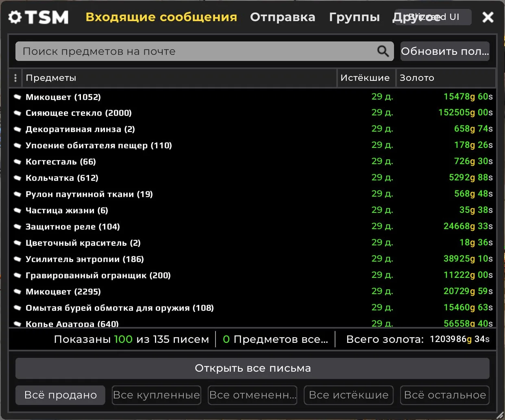Screen dimensions: 505x420
Task: Select the Частица жизни (6) row
Action: 252,210
